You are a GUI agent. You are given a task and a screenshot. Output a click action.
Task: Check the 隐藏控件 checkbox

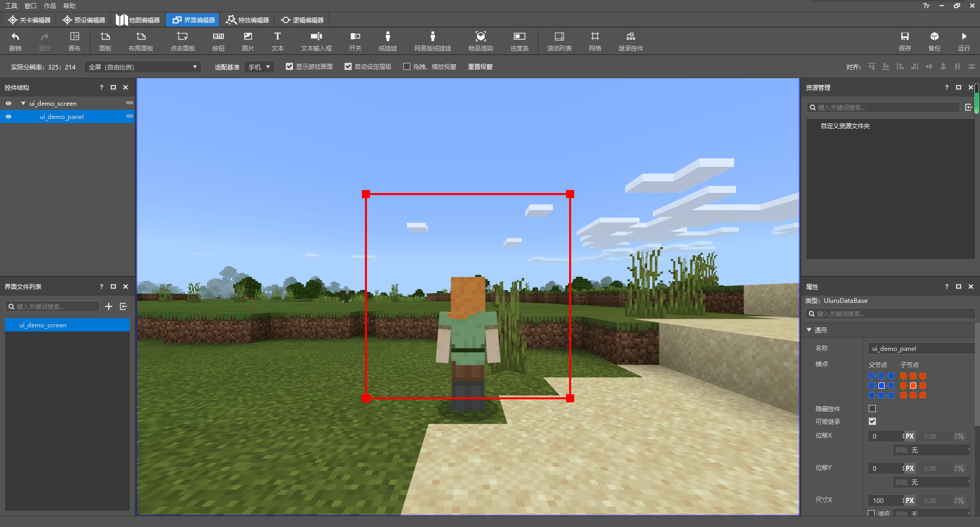872,409
